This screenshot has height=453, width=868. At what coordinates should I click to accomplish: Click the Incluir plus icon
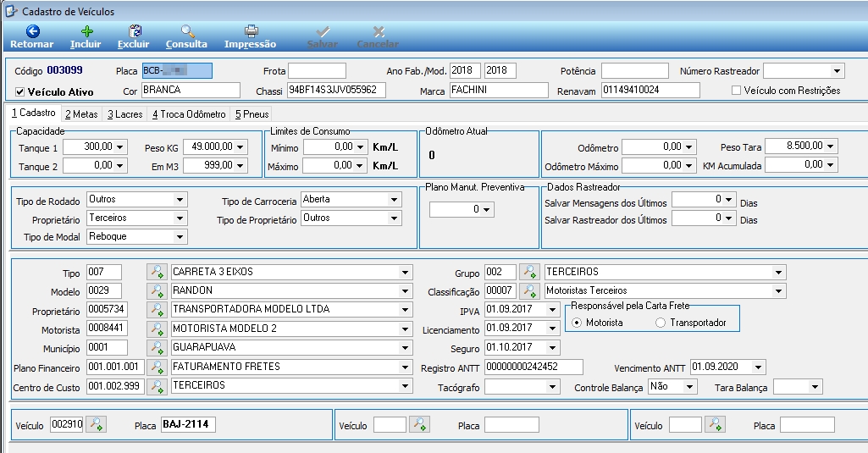pyautogui.click(x=86, y=31)
